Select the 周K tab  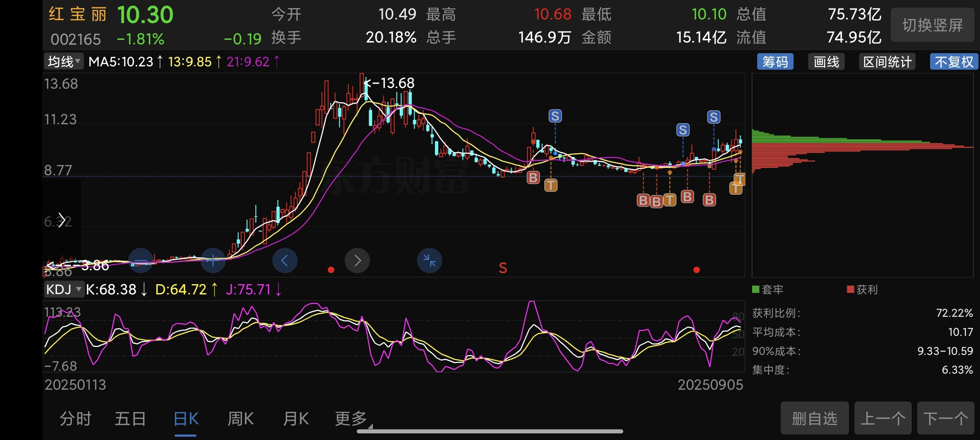(240, 419)
